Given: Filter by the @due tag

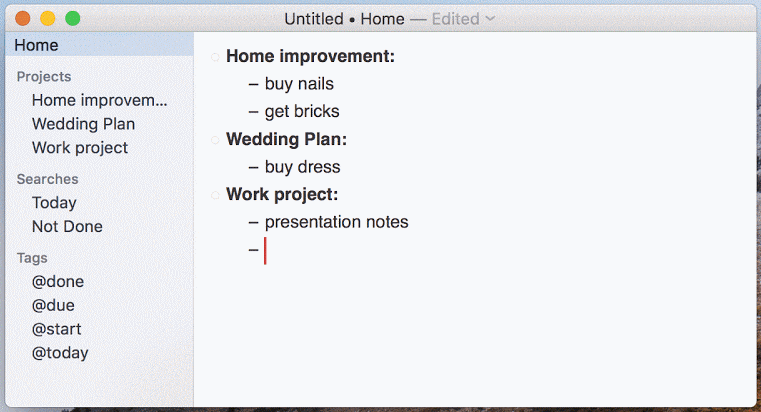Looking at the screenshot, I should click(53, 305).
